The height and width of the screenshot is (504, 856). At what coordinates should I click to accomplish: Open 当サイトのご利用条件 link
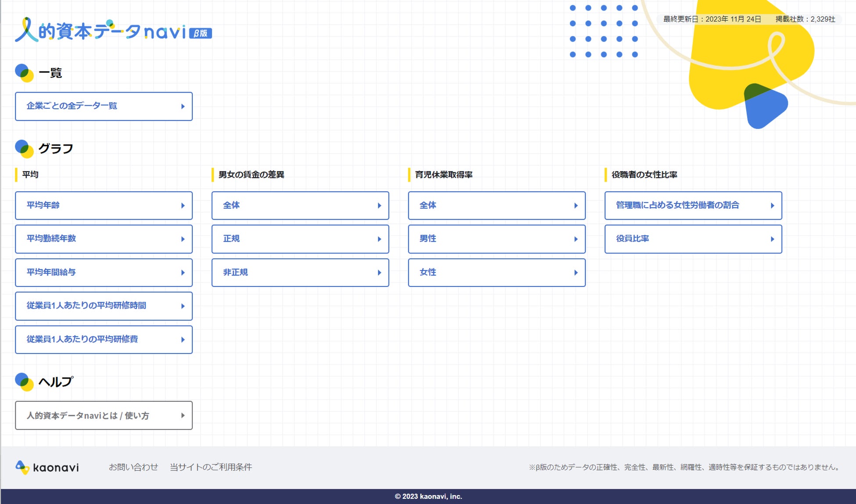click(x=211, y=467)
